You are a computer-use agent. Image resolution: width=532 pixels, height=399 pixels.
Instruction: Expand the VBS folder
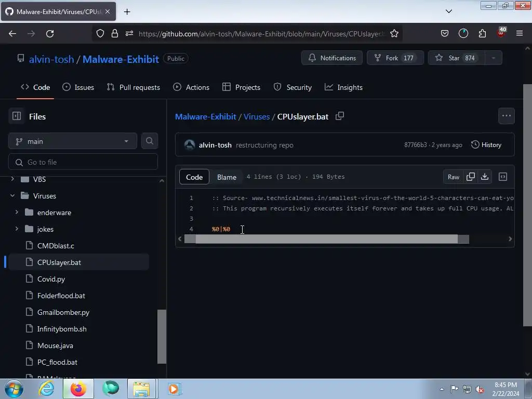(x=12, y=179)
